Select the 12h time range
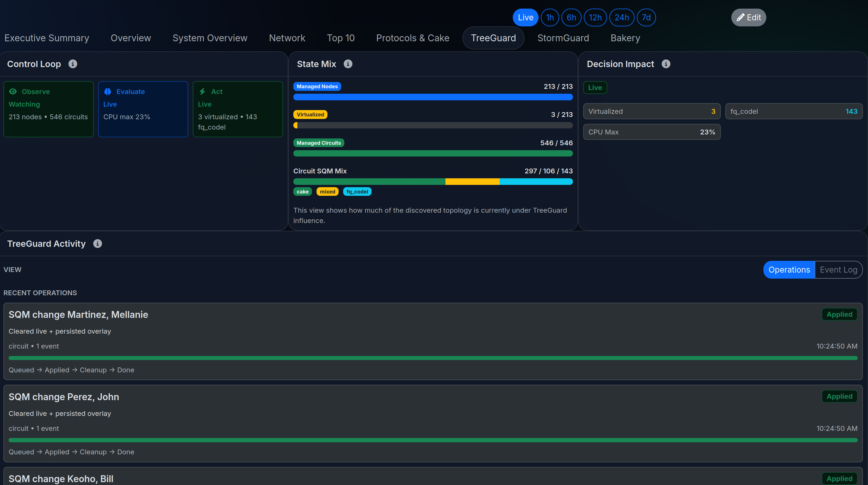Screen dimensions: 868x485 coord(595,17)
